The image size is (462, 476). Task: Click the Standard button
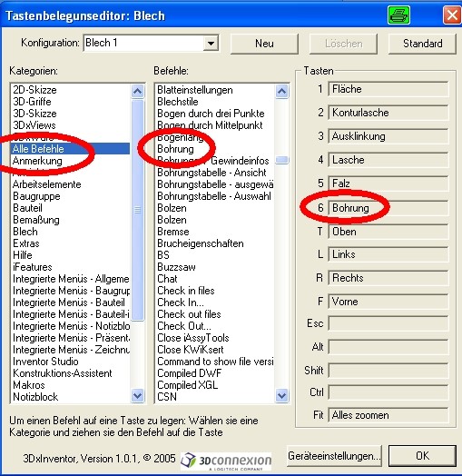click(422, 44)
